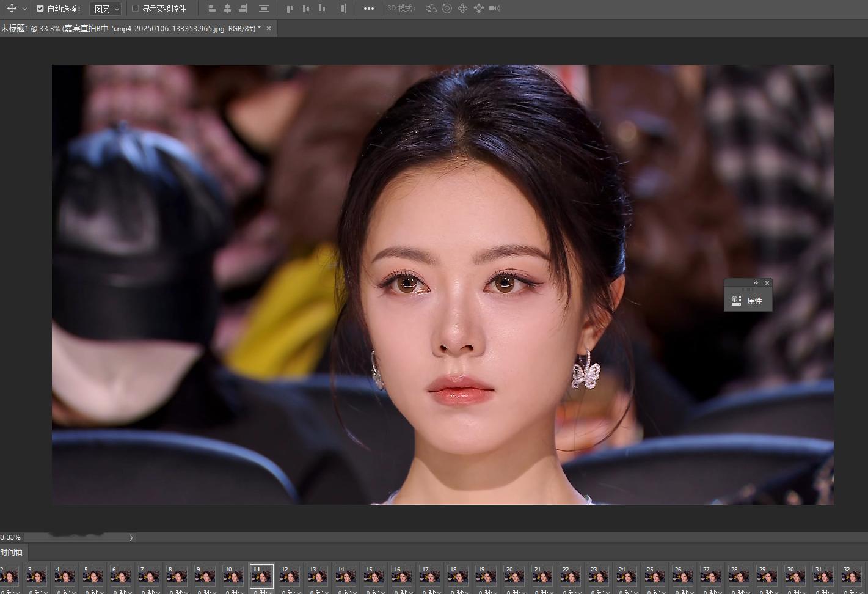This screenshot has height=594, width=868.
Task: Select timeline frame 32 thumbnail
Action: [852, 576]
